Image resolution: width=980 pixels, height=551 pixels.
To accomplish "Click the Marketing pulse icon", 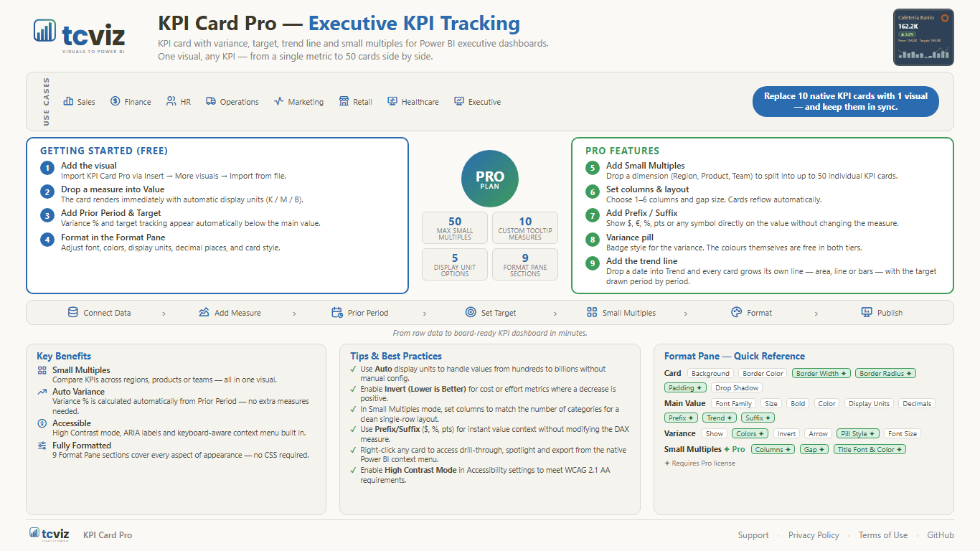I will 279,101.
